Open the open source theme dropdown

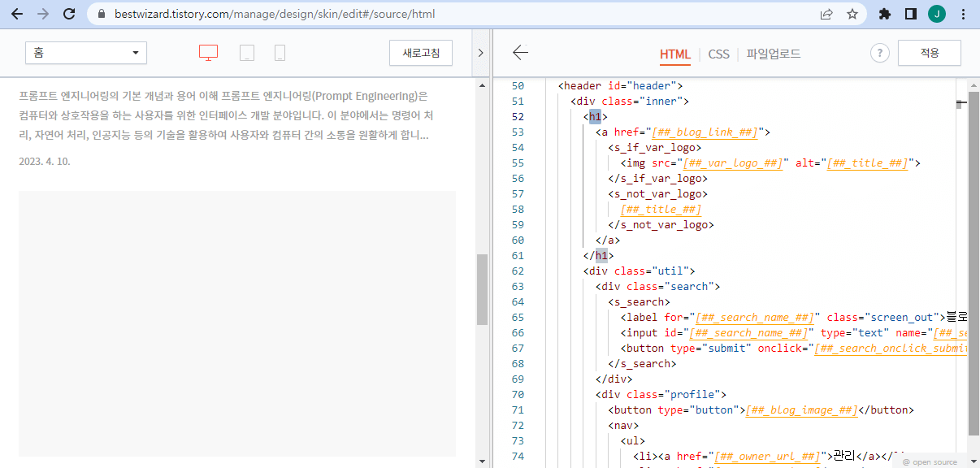pos(931,461)
